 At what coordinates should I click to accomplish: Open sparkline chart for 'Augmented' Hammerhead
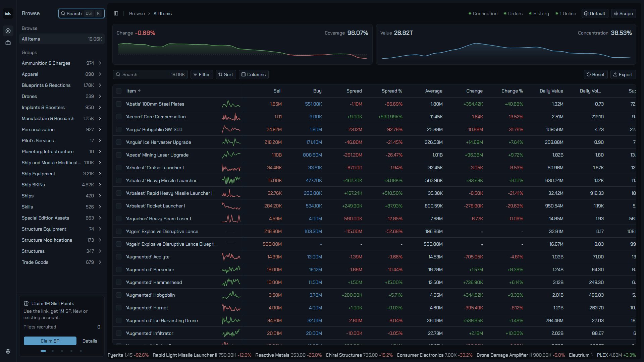point(231,282)
